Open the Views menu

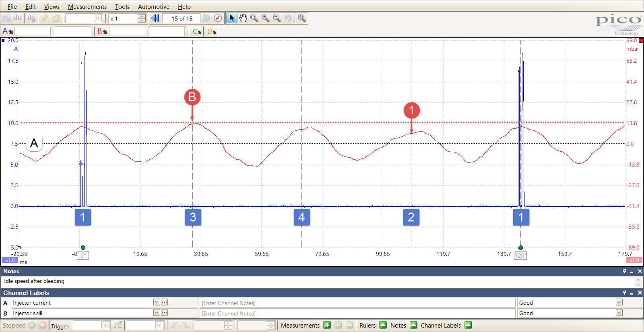[x=52, y=6]
